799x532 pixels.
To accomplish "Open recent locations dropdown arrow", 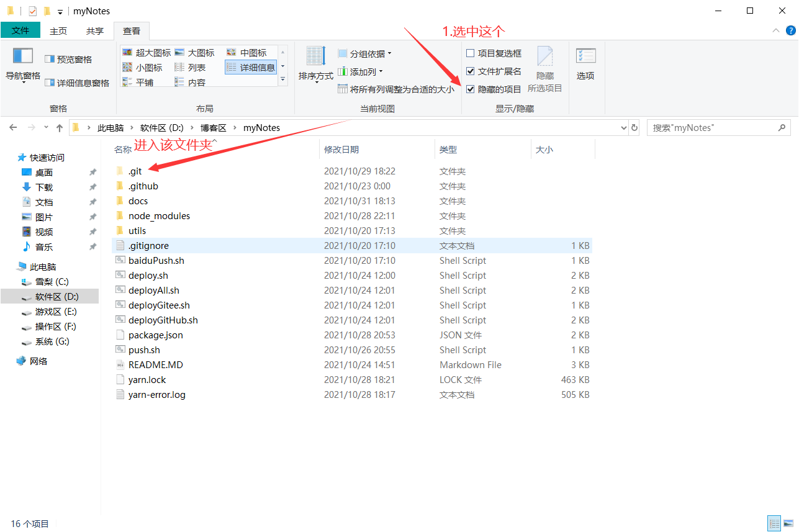I will coord(46,127).
